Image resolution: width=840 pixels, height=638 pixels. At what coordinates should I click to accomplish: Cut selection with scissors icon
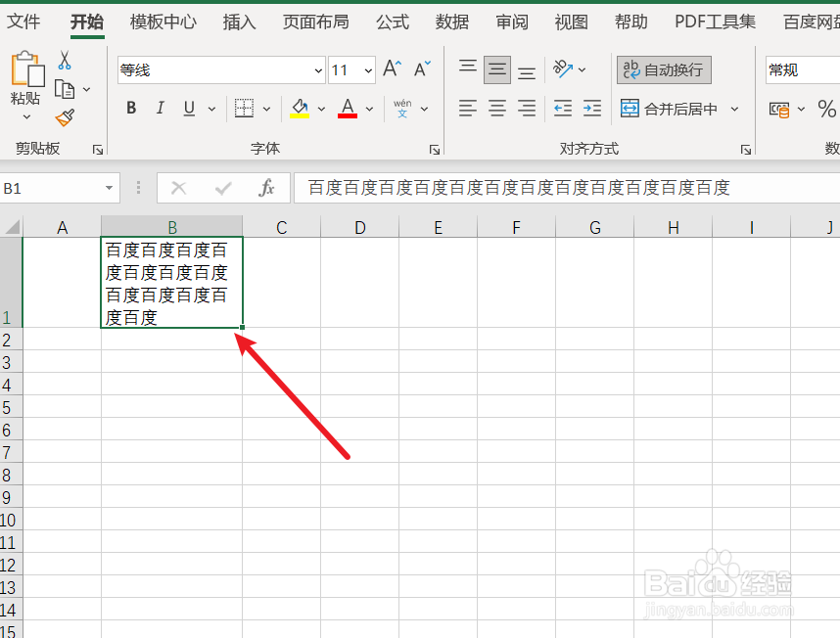(65, 61)
